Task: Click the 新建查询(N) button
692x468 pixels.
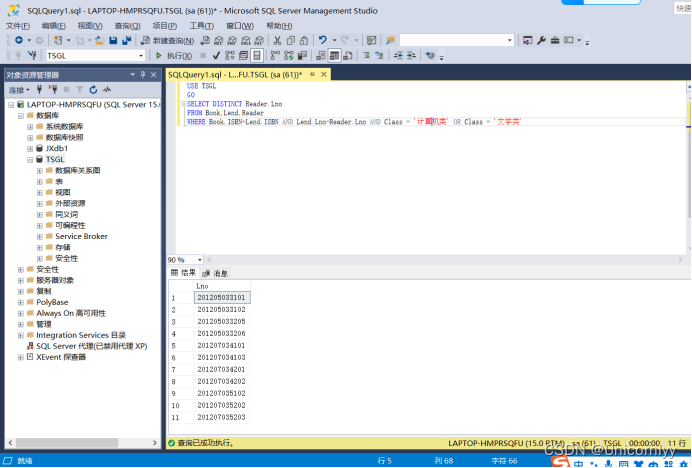Action: tap(167, 41)
